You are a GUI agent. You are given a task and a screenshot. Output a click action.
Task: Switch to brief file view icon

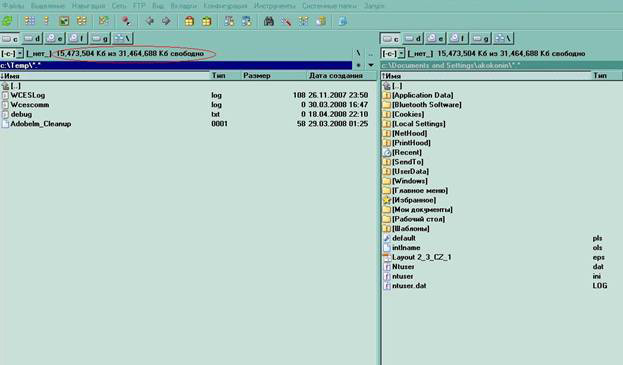[29, 21]
